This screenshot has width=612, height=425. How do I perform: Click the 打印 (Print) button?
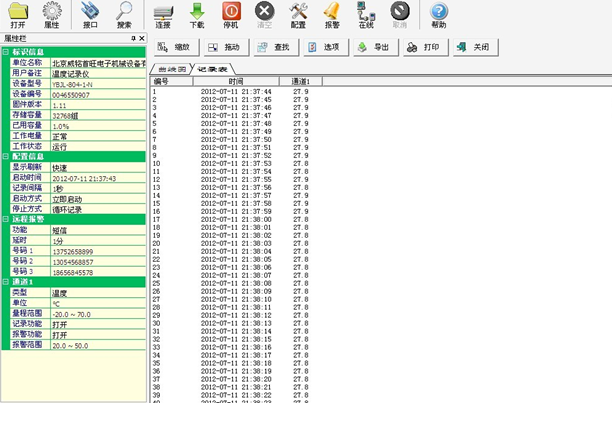[x=423, y=47]
